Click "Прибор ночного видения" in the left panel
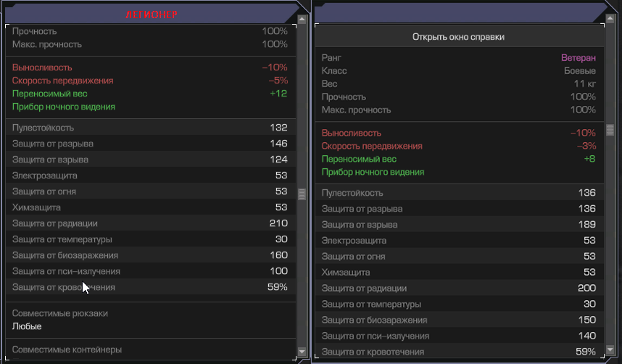 pyautogui.click(x=64, y=107)
